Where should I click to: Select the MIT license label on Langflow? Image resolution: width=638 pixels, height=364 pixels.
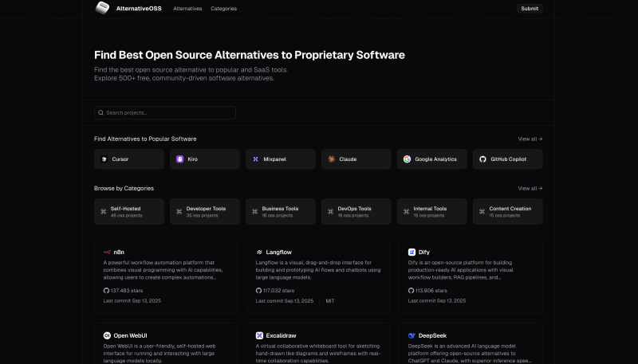pyautogui.click(x=330, y=301)
